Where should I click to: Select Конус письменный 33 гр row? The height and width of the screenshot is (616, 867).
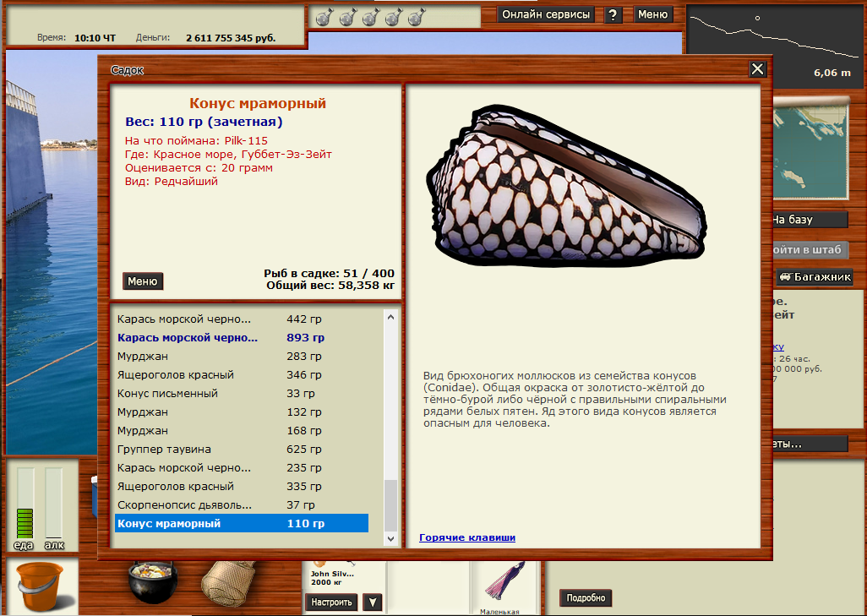click(x=242, y=394)
